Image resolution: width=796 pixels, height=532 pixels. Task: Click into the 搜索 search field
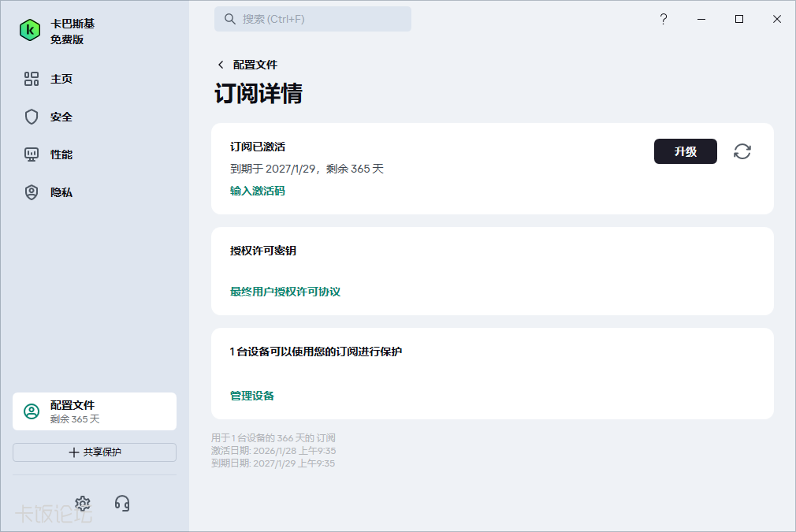pyautogui.click(x=323, y=19)
